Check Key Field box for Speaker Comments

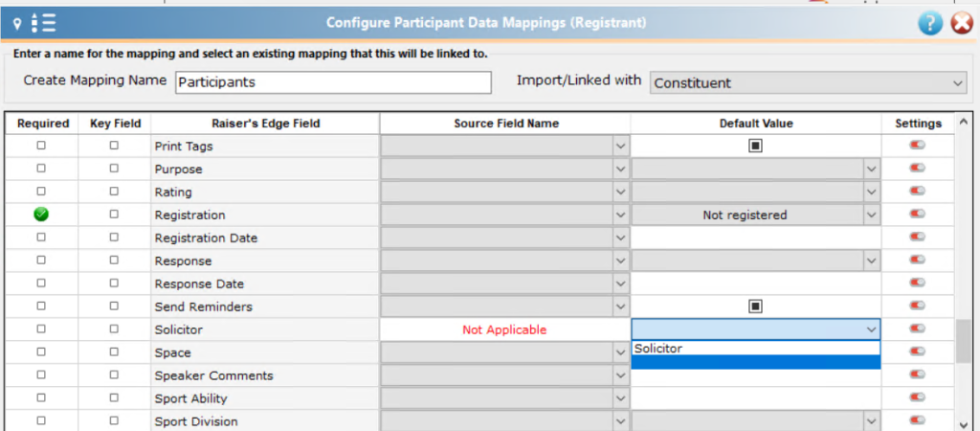tap(114, 374)
